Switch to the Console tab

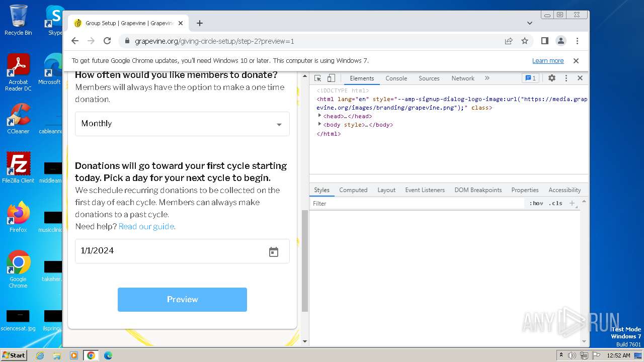click(x=396, y=78)
